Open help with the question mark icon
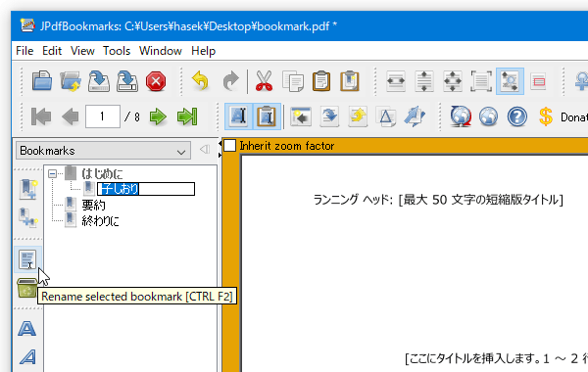This screenshot has width=588, height=372. [x=517, y=116]
